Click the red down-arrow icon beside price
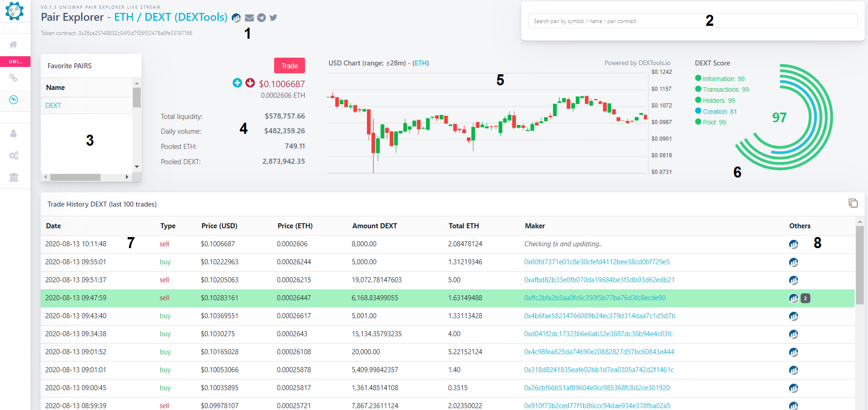The height and width of the screenshot is (410, 868). 250,83
